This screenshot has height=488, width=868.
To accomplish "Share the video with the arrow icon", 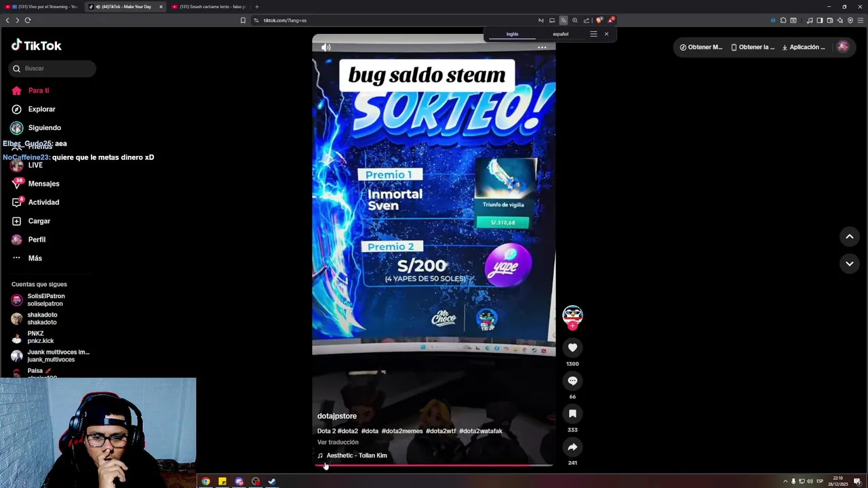I will [x=572, y=447].
